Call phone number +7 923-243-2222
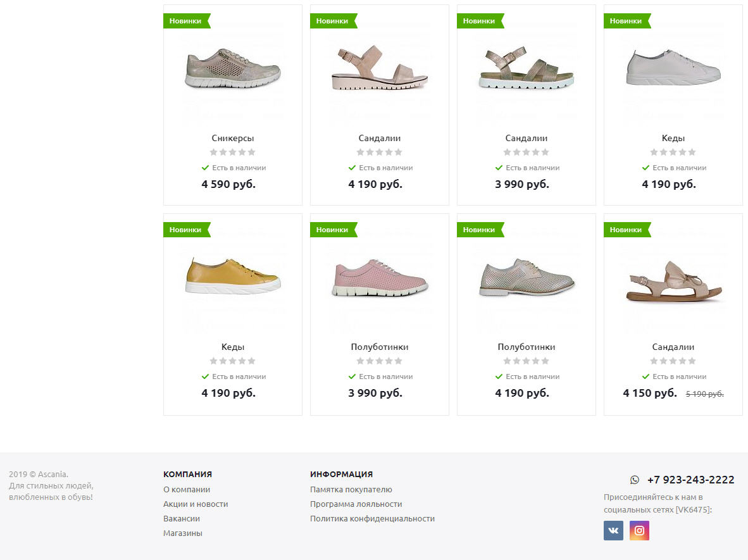The width and height of the screenshot is (748, 560). pyautogui.click(x=690, y=480)
